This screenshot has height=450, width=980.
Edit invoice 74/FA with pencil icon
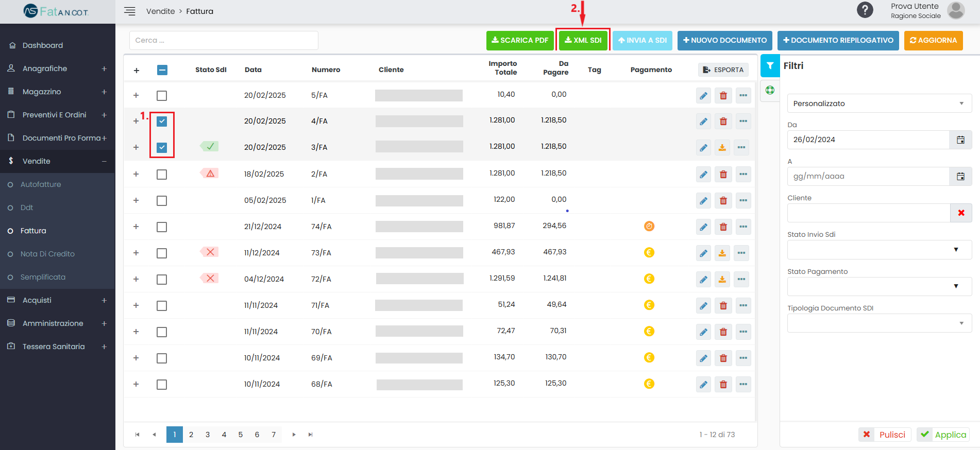point(703,227)
